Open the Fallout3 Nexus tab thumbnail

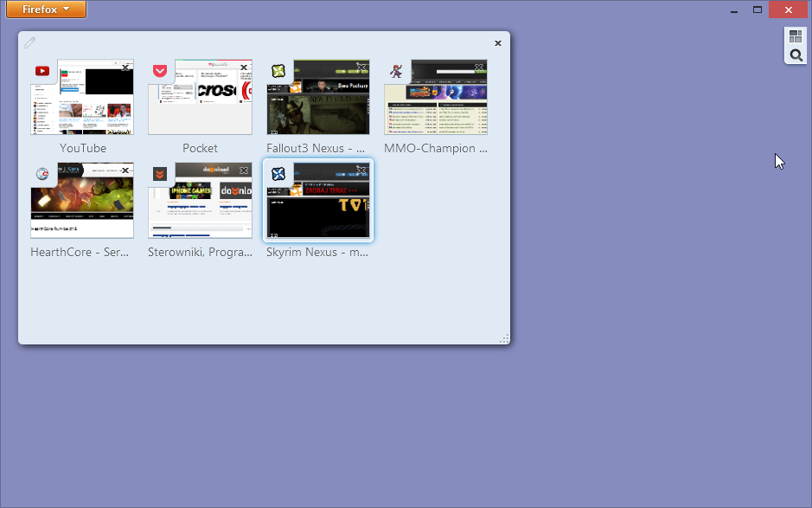pos(318,97)
